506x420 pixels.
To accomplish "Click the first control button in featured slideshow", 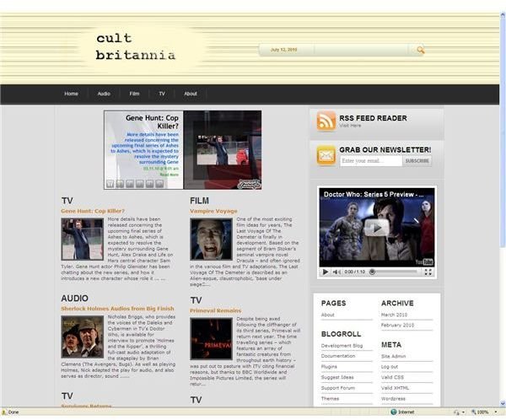I will [110, 184].
